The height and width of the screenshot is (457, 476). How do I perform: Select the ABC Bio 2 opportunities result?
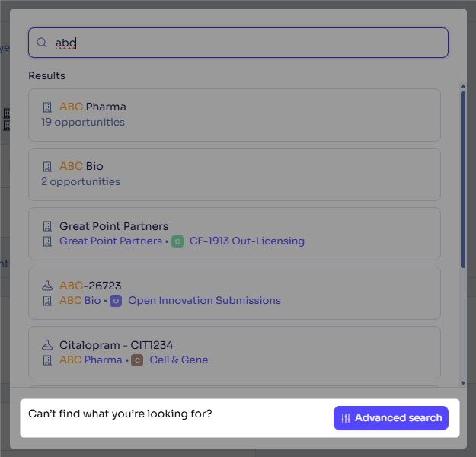click(x=235, y=174)
